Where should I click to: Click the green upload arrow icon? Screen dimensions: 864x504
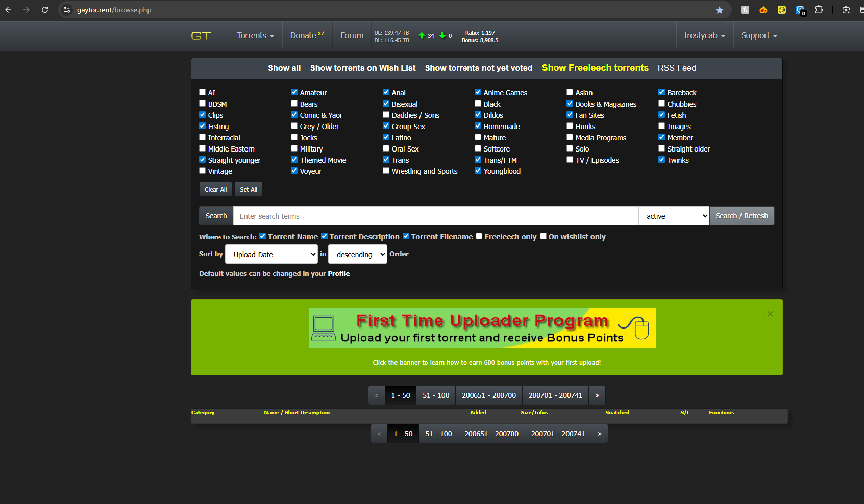pyautogui.click(x=422, y=36)
